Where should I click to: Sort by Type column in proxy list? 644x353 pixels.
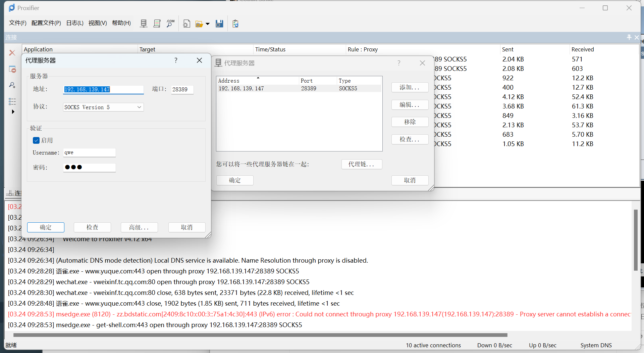[x=359, y=81]
